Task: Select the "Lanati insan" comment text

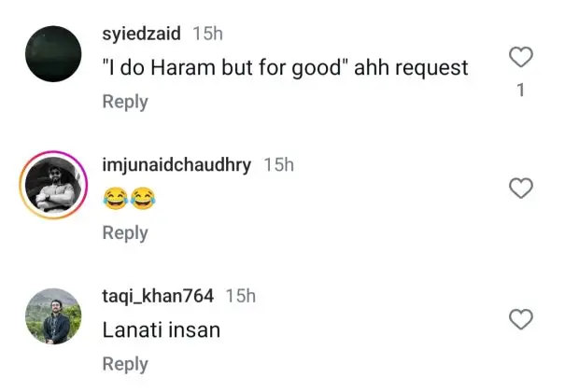Action: pyautogui.click(x=161, y=329)
